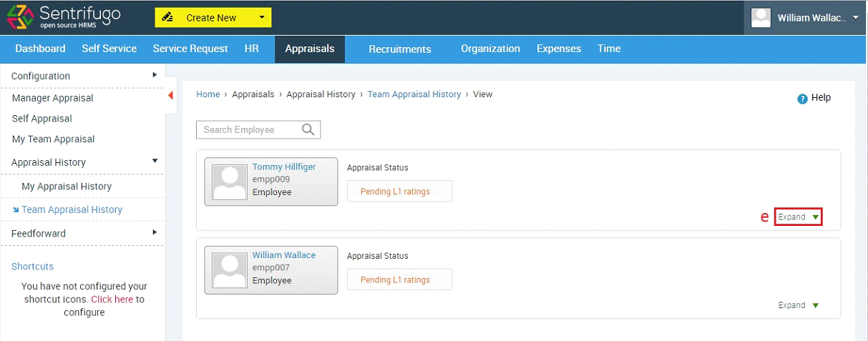Image resolution: width=868 pixels, height=341 pixels.
Task: Click the Sentrifugo logo icon
Action: coord(20,17)
